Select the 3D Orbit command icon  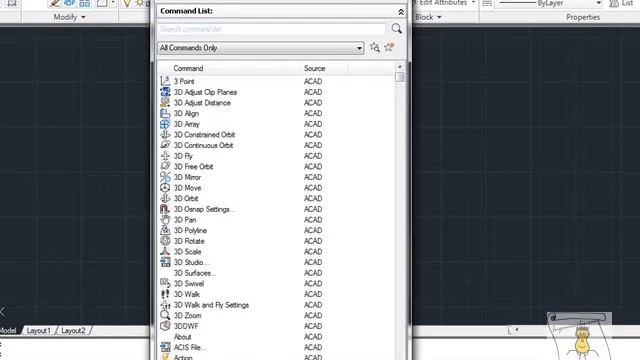tap(165, 198)
